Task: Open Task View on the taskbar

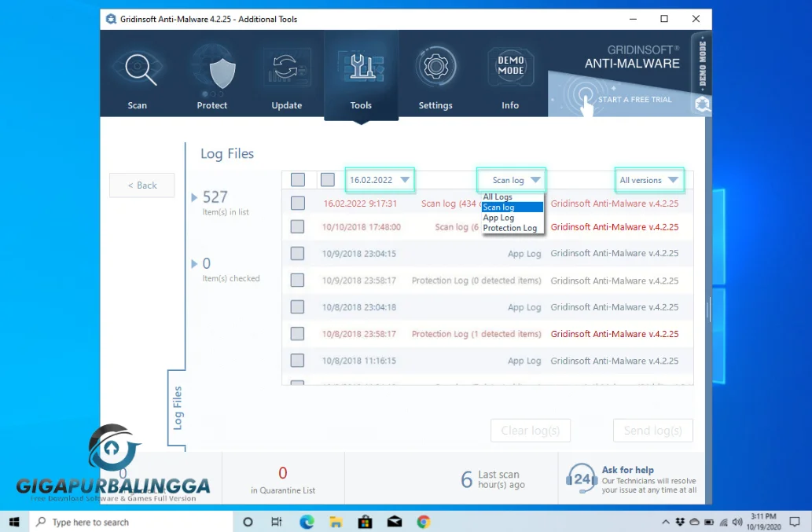Action: click(277, 522)
